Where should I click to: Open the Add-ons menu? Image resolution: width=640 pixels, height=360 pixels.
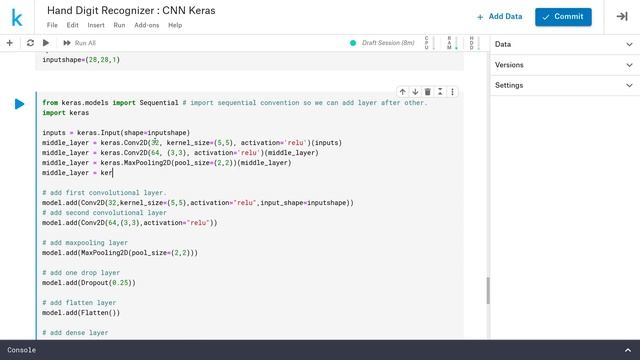click(x=147, y=25)
